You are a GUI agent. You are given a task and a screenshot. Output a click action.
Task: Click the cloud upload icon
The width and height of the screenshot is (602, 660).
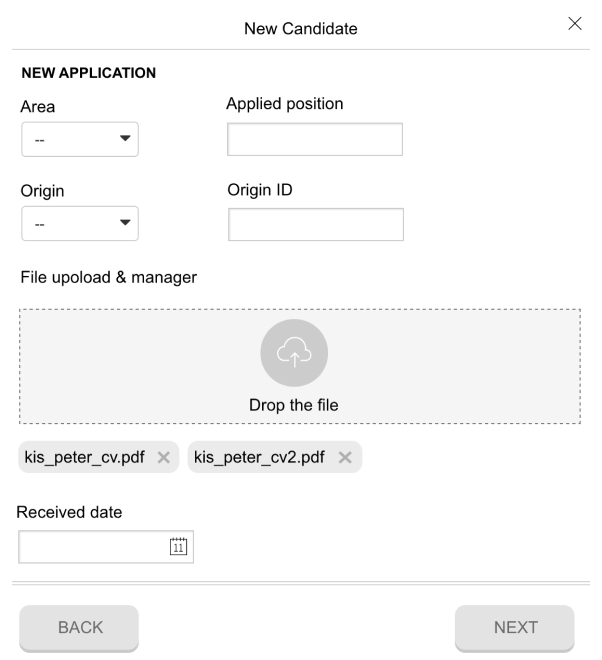pos(294,353)
